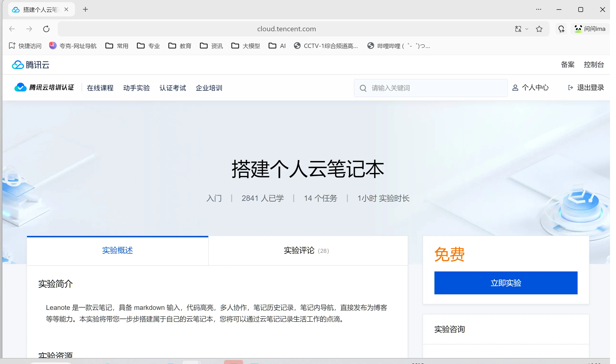The width and height of the screenshot is (616, 364).
Task: Click the 腾讯云培训认证 logo
Action: pyautogui.click(x=44, y=88)
